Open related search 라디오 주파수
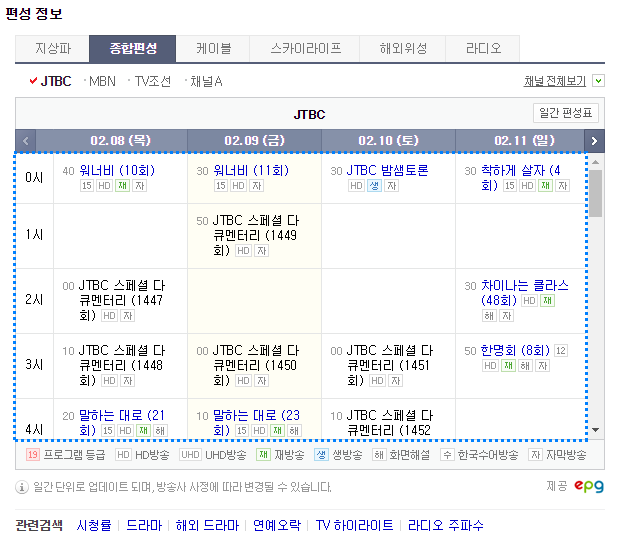The image size is (628, 554). tap(446, 525)
